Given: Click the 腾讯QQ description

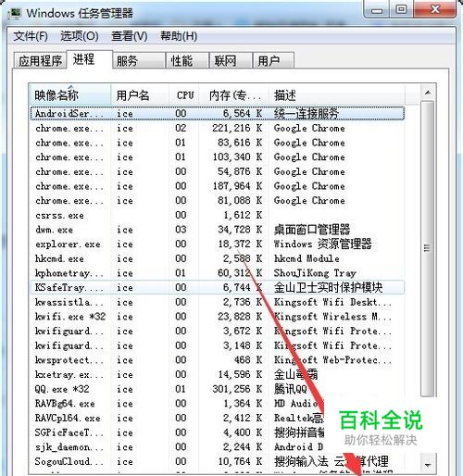Looking at the screenshot, I should (291, 389).
